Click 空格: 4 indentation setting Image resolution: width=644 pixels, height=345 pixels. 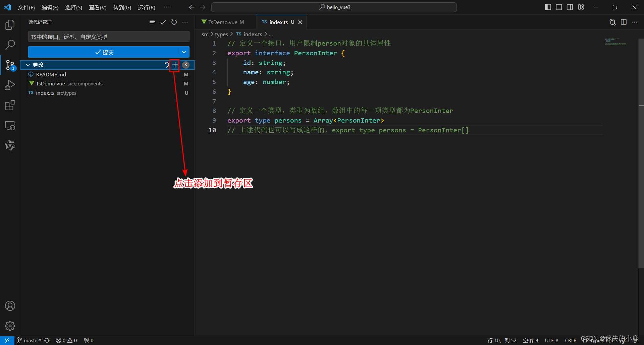coord(531,340)
